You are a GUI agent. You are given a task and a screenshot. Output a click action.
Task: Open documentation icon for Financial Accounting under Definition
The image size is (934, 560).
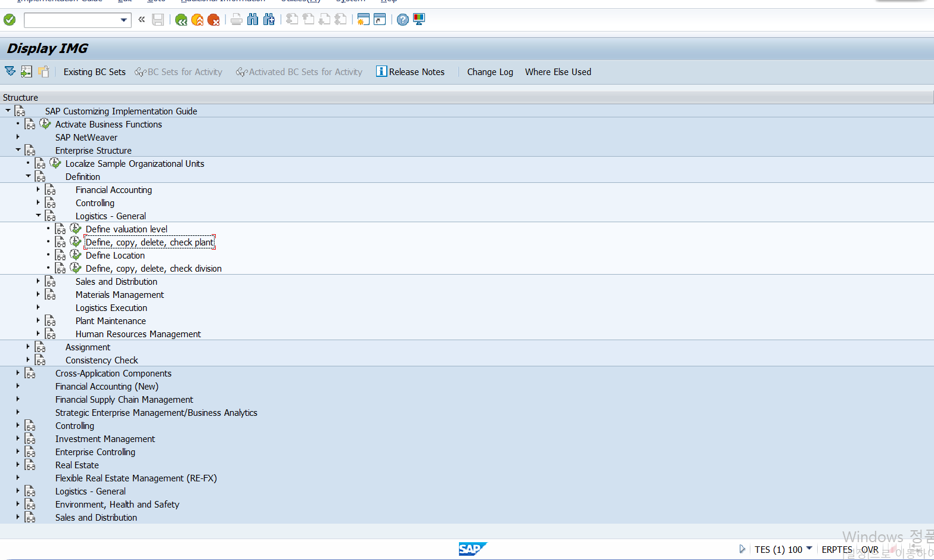[x=51, y=189]
